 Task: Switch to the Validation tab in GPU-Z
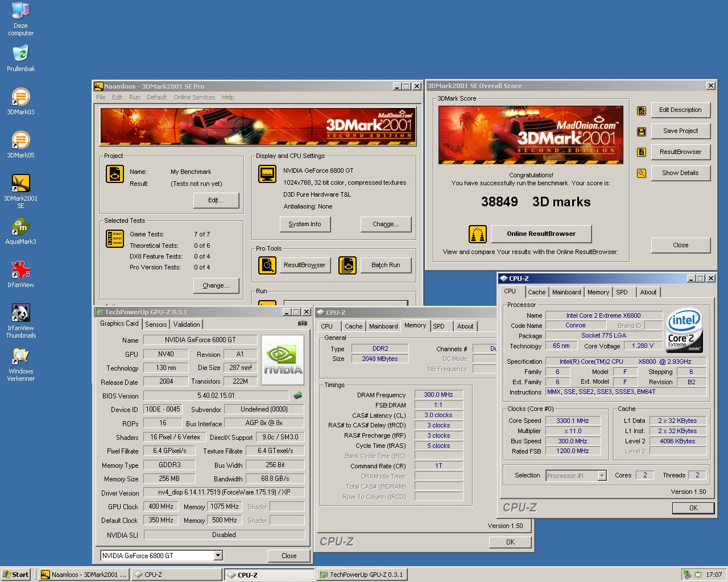pos(187,325)
